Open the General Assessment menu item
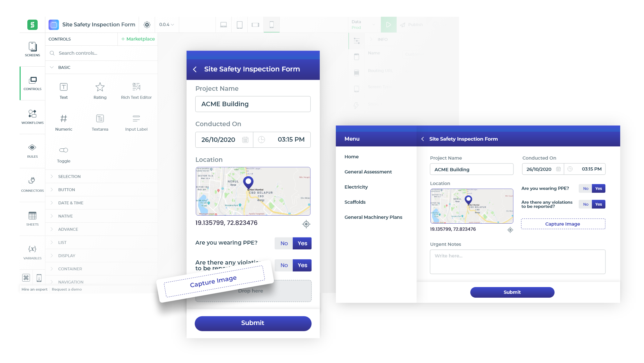This screenshot has height=363, width=644. click(368, 172)
